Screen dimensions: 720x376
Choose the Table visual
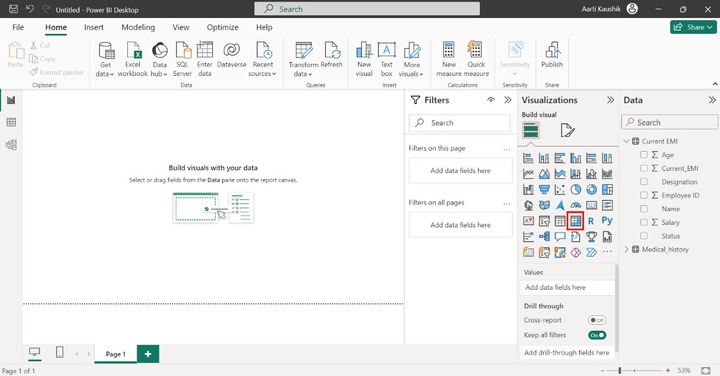pyautogui.click(x=560, y=221)
